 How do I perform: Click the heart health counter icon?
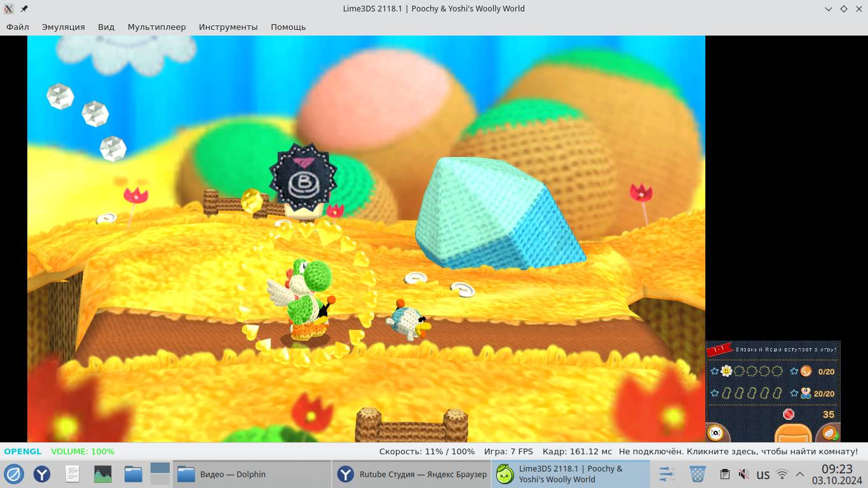coord(806,393)
